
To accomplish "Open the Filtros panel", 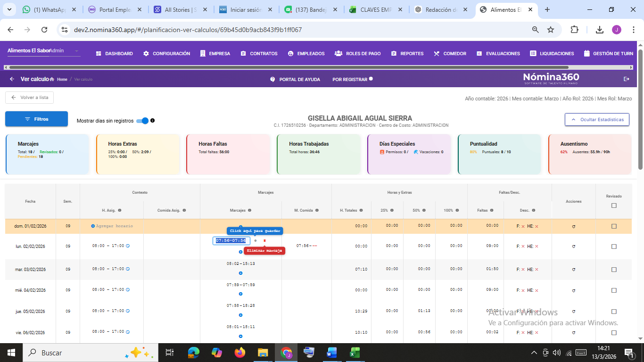I will (x=36, y=119).
